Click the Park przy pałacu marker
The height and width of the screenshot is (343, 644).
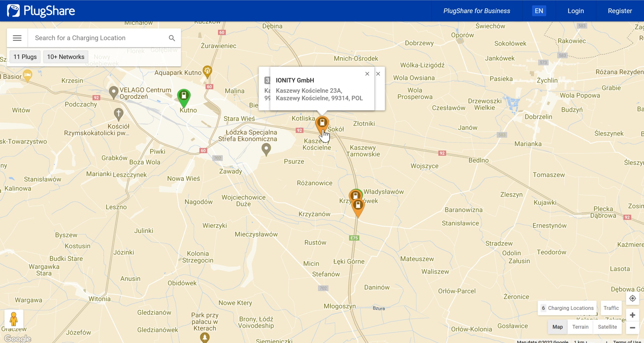pyautogui.click(x=205, y=337)
